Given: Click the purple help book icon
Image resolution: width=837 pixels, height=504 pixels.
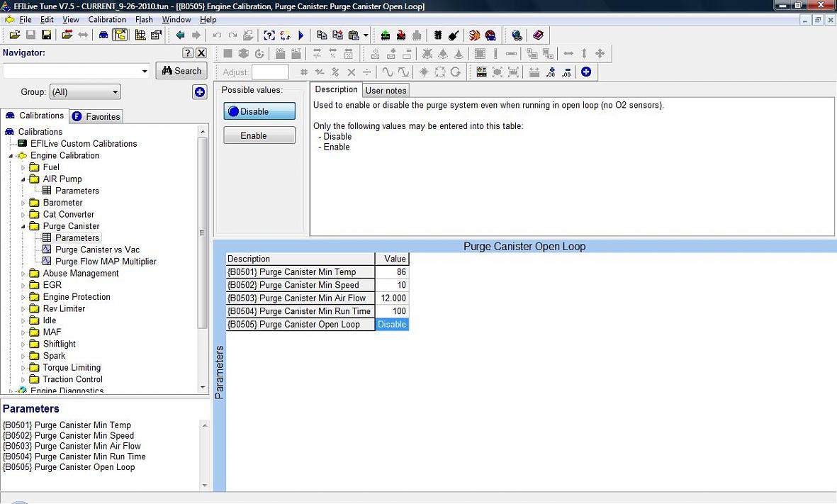Looking at the screenshot, I should pos(538,35).
